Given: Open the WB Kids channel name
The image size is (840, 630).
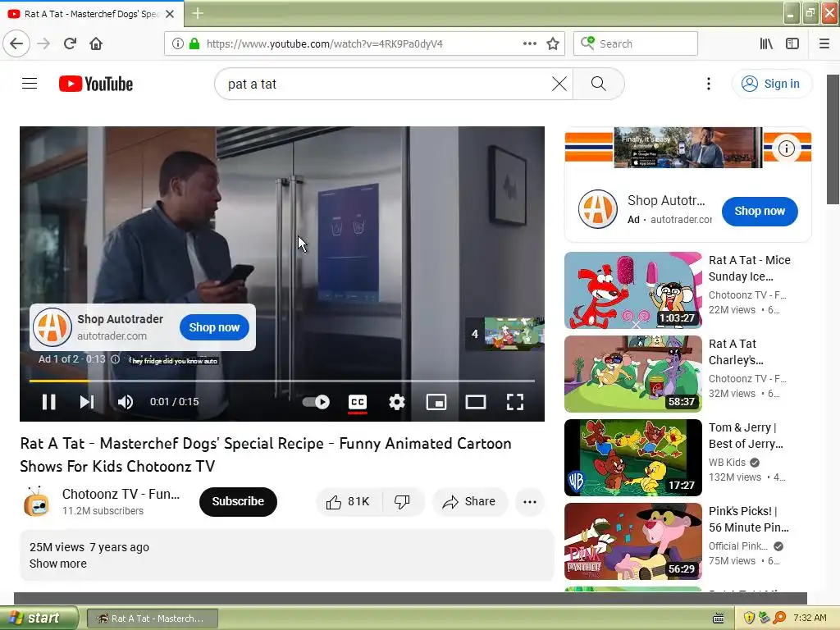Looking at the screenshot, I should tap(727, 463).
